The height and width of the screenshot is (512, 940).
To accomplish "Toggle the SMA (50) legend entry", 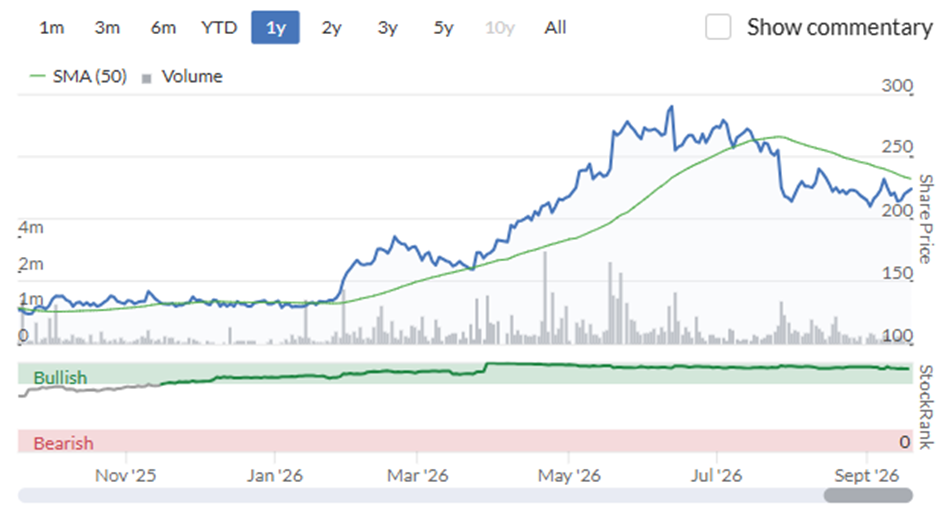I will (x=78, y=77).
